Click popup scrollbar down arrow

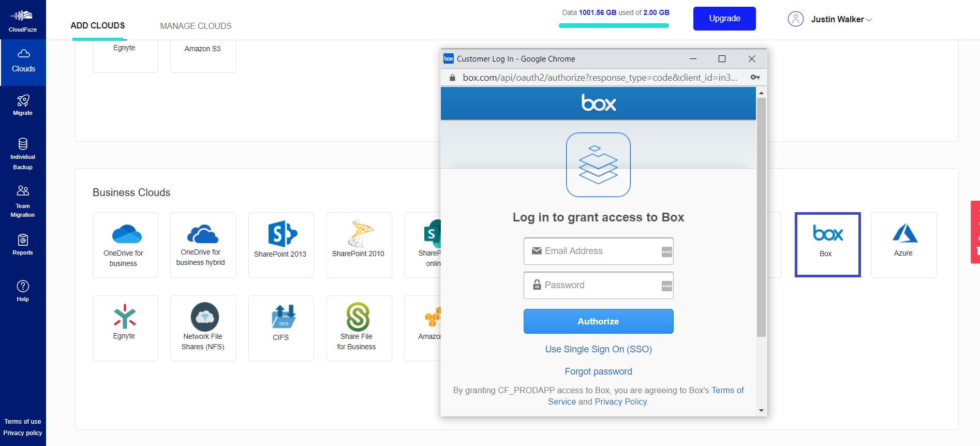pos(761,410)
